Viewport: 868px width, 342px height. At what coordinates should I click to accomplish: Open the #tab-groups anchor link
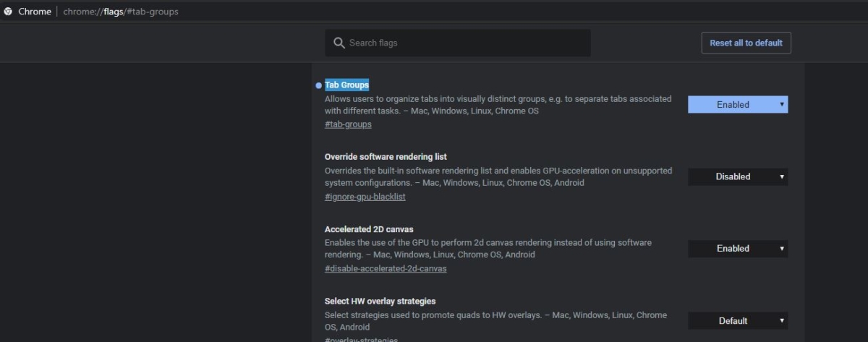(348, 124)
